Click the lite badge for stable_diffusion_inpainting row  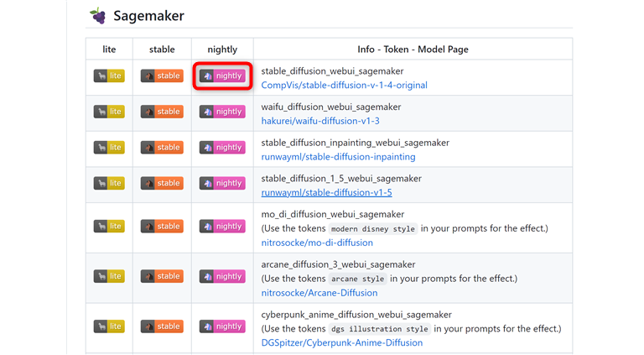coord(109,147)
